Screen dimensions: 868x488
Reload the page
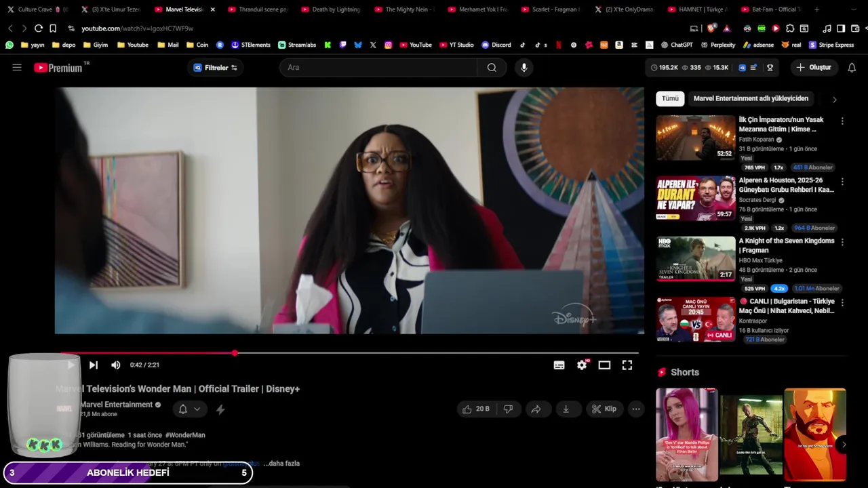39,28
